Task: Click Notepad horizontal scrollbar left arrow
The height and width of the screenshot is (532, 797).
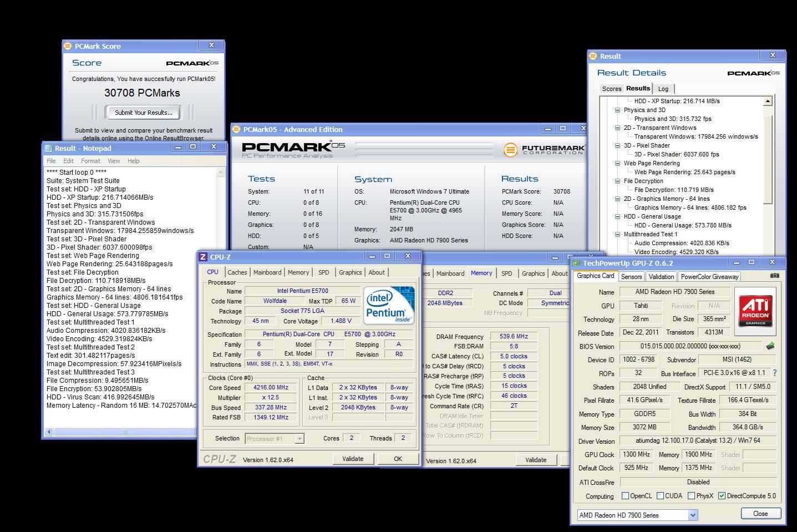Action: pyautogui.click(x=49, y=432)
